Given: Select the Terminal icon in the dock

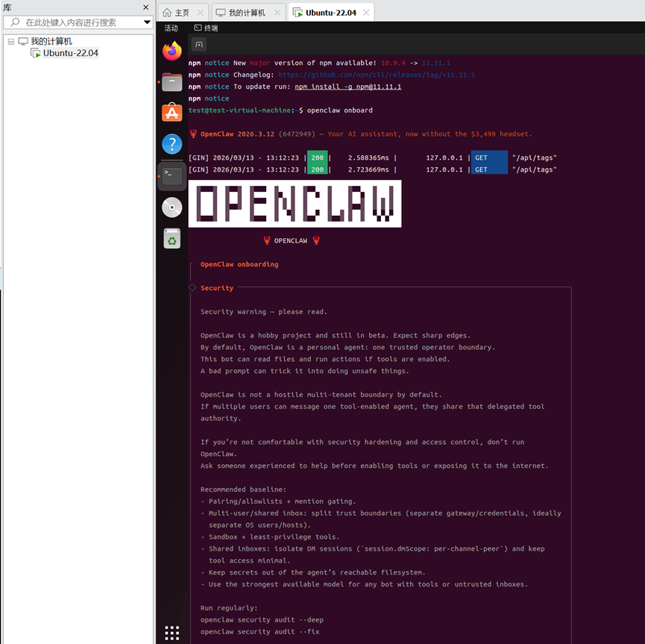Looking at the screenshot, I should 172,176.
